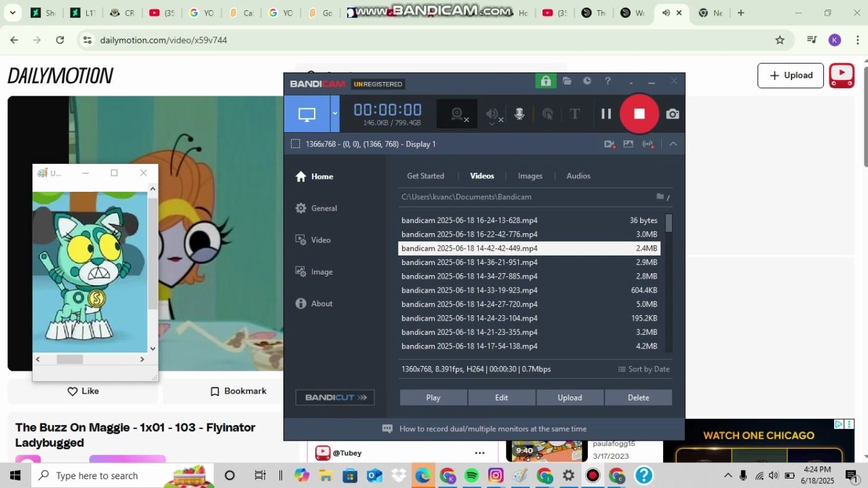
Task: Switch to the Get Started tab
Action: 425,176
